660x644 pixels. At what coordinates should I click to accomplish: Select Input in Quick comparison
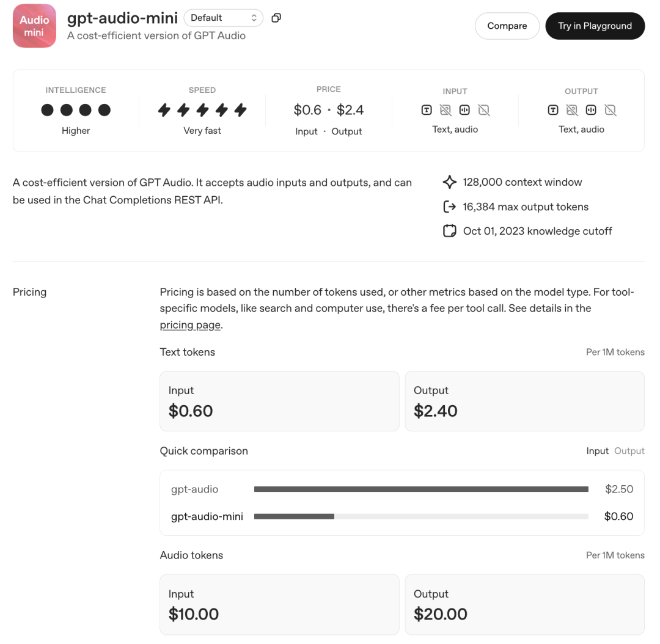click(597, 451)
